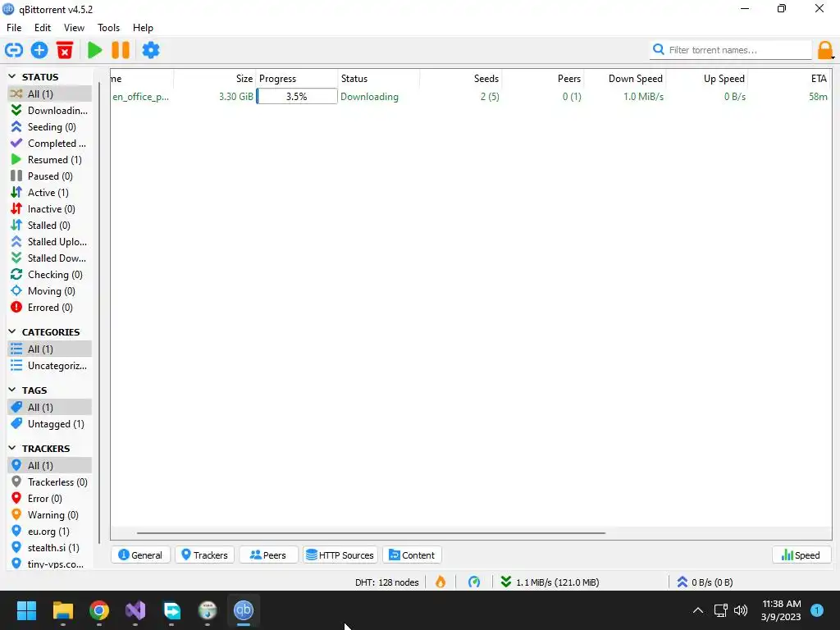Image resolution: width=840 pixels, height=630 pixels.
Task: Click the Untagged tag icon
Action: pyautogui.click(x=16, y=424)
